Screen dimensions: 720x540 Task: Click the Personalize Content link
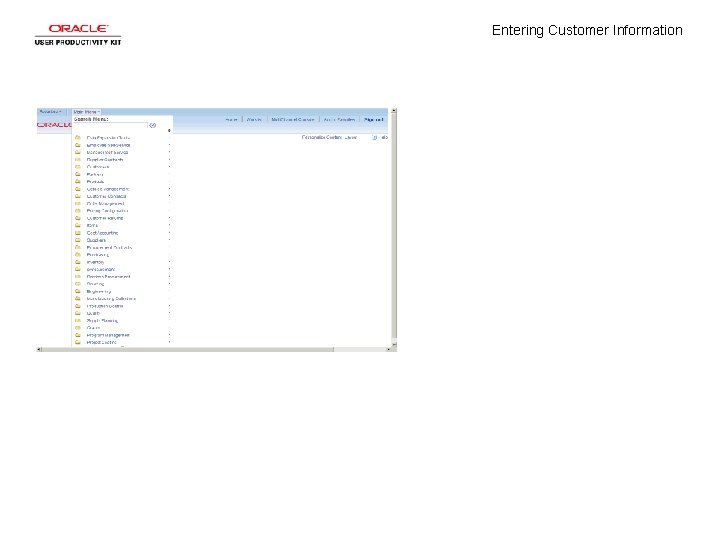tap(321, 137)
